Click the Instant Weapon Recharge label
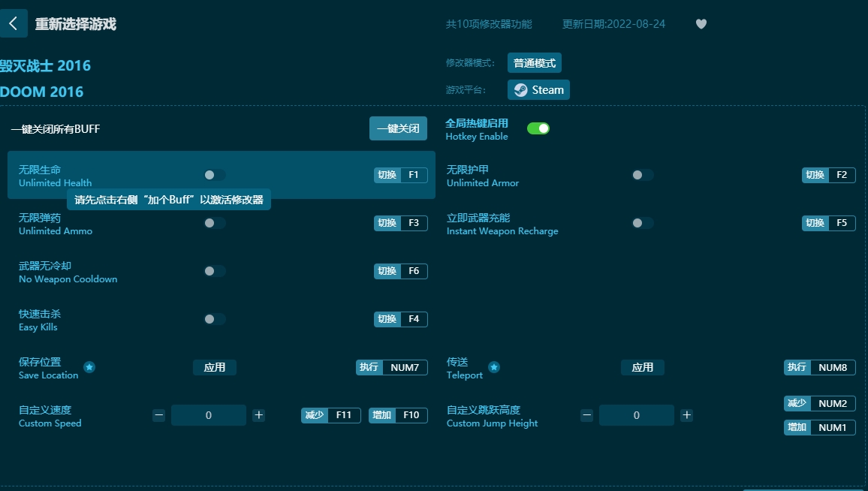 click(x=502, y=230)
